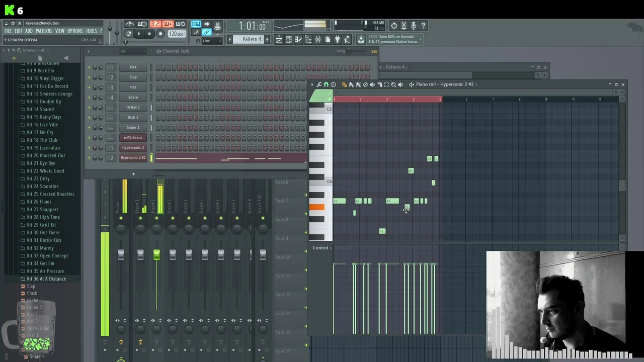Open the Plugin picker icon

click(x=337, y=39)
